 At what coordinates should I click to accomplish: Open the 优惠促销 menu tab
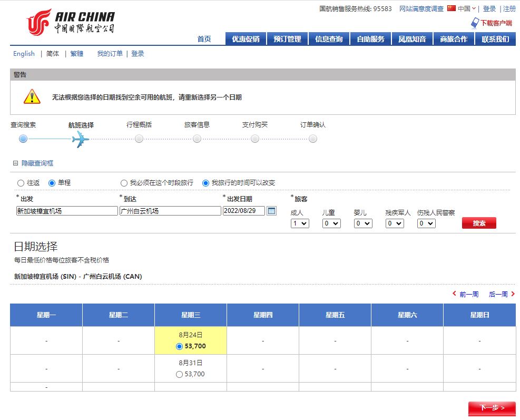click(246, 39)
